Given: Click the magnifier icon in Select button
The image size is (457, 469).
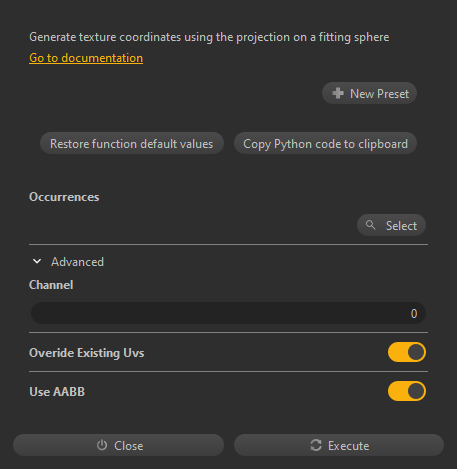Looking at the screenshot, I should 370,225.
